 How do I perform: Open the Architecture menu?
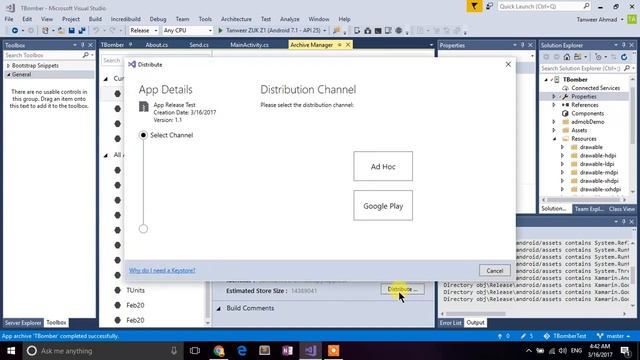click(x=236, y=19)
